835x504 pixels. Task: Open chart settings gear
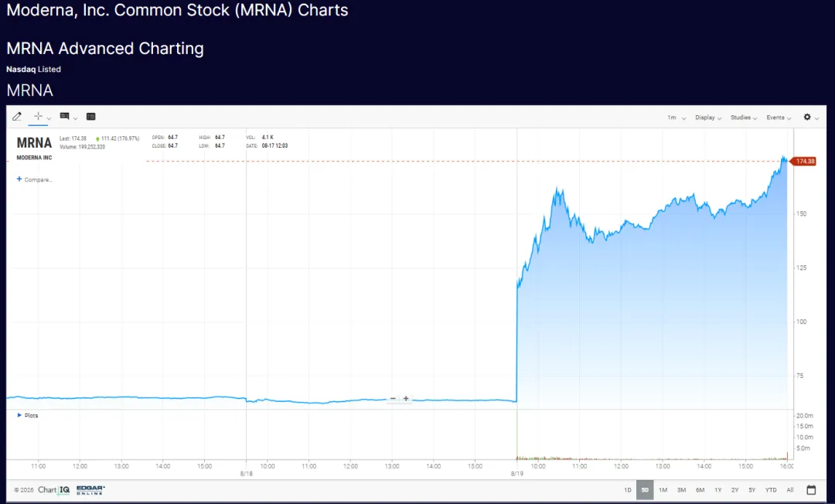tap(807, 117)
